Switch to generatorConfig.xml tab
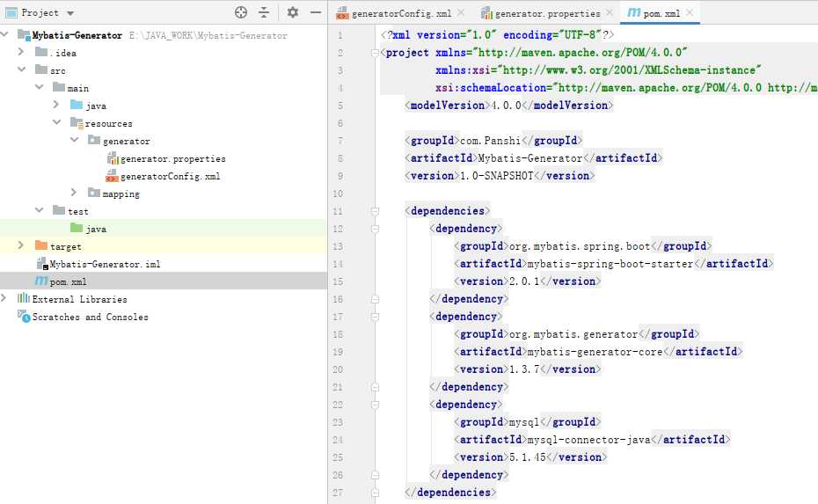This screenshot has height=504, width=818. point(401,13)
